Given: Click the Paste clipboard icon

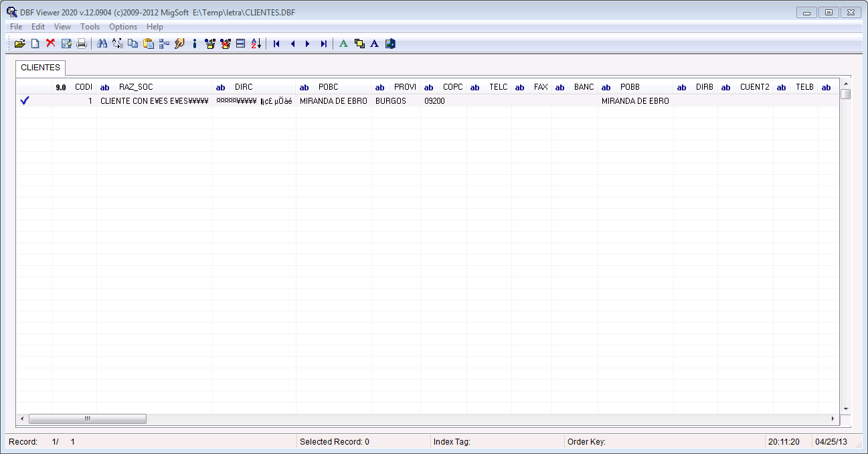Looking at the screenshot, I should pyautogui.click(x=149, y=44).
